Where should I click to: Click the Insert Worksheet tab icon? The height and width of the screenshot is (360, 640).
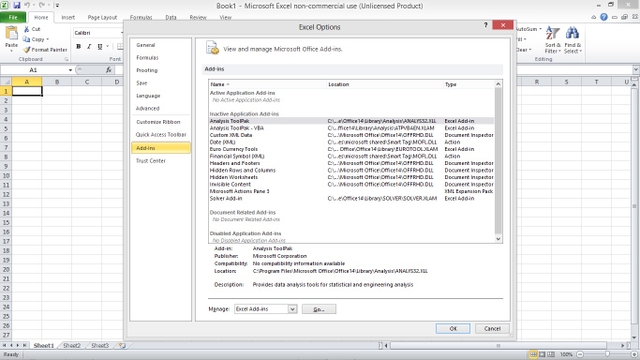122,345
